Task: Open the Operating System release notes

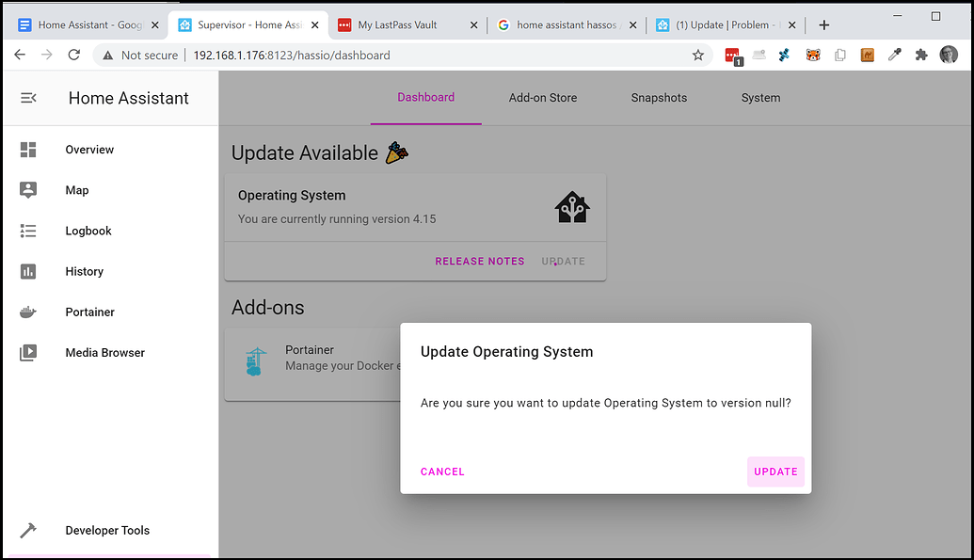Action: point(480,261)
